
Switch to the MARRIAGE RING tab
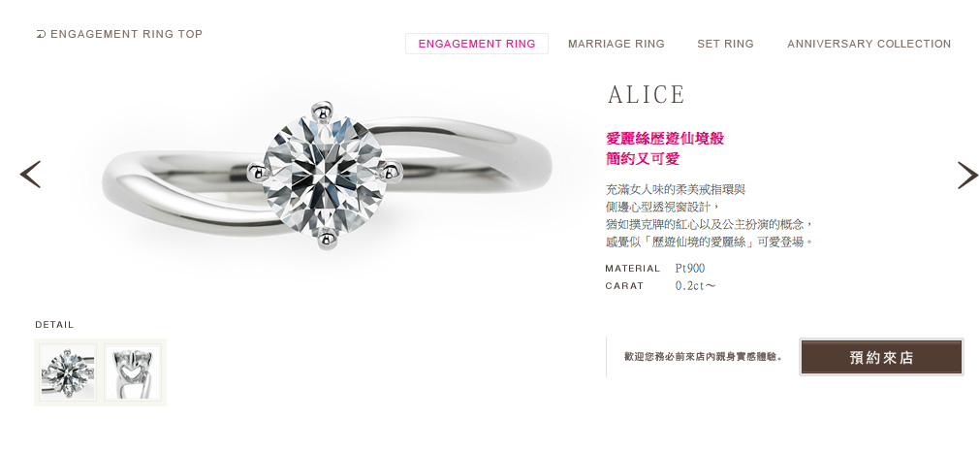[616, 44]
